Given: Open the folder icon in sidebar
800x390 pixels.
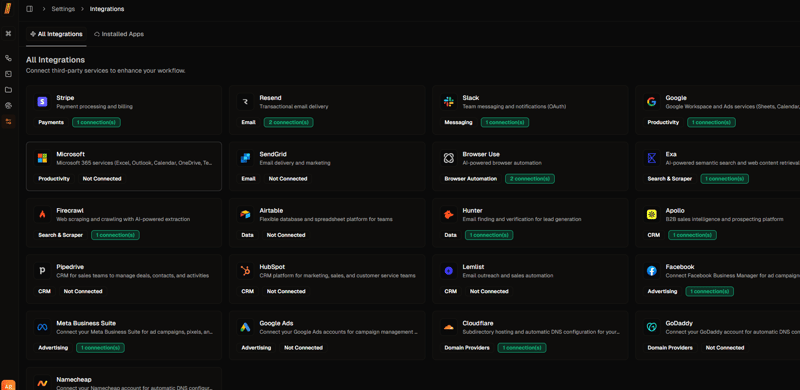Looking at the screenshot, I should click(x=8, y=90).
